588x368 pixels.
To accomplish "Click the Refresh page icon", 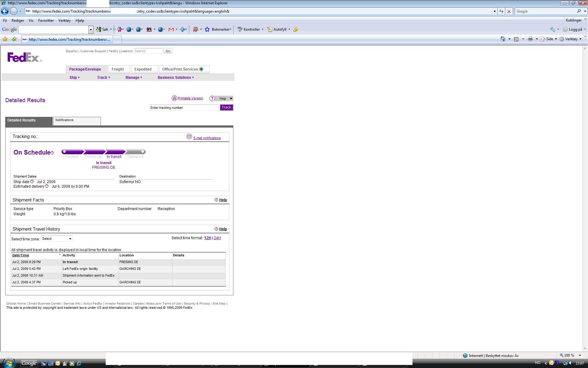I will (501, 11).
